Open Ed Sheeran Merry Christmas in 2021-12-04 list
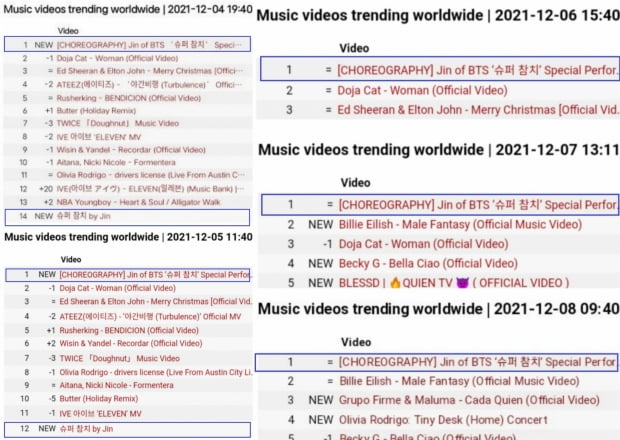This screenshot has height=440, width=620. [150, 71]
